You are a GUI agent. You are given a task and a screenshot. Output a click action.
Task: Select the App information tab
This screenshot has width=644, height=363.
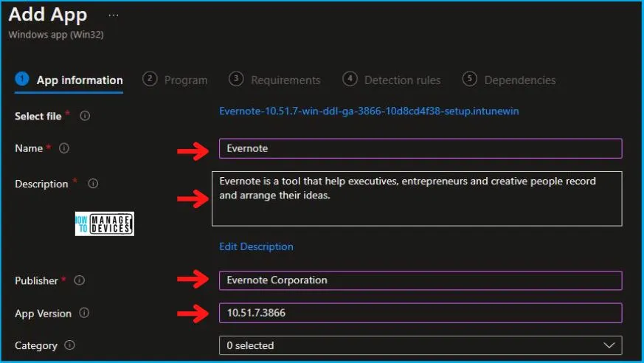(x=69, y=80)
